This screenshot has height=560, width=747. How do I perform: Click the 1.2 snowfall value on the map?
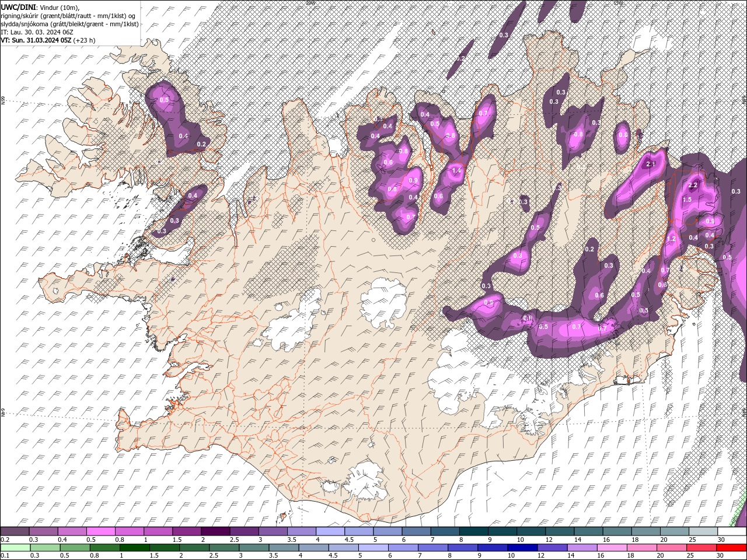pyautogui.click(x=671, y=239)
